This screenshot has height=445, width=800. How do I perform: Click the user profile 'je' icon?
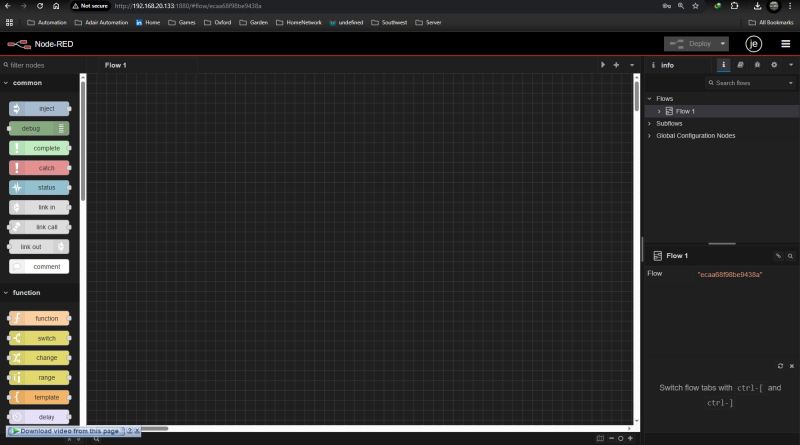click(753, 44)
